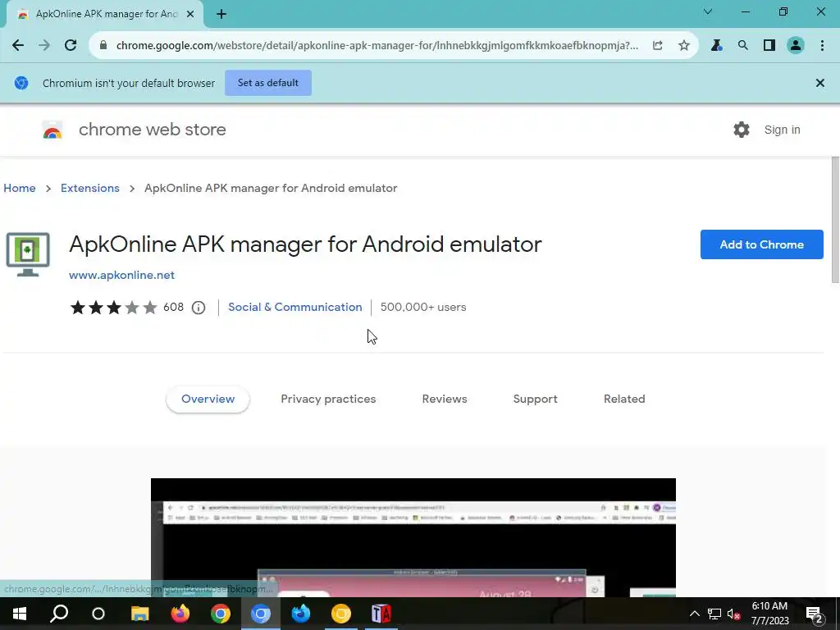Open Chrome Canary from taskbar
Screen dimensions: 840x630
pyautogui.click(x=340, y=614)
